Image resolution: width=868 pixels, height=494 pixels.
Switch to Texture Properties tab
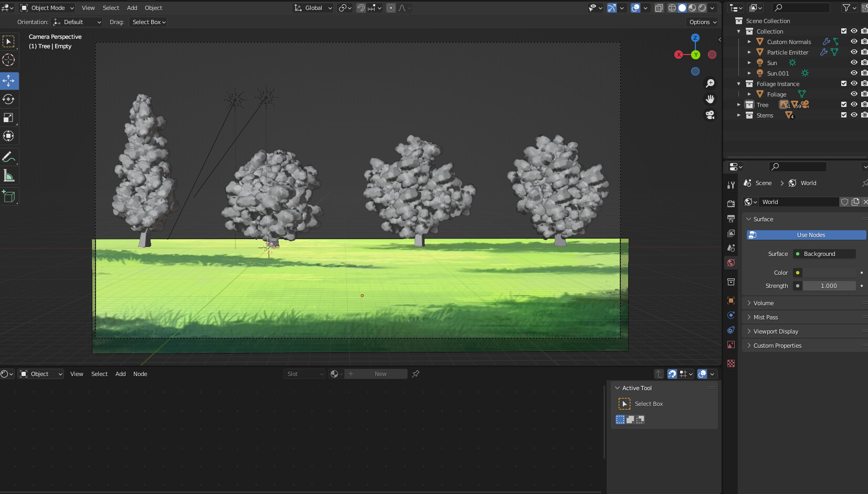pyautogui.click(x=731, y=363)
